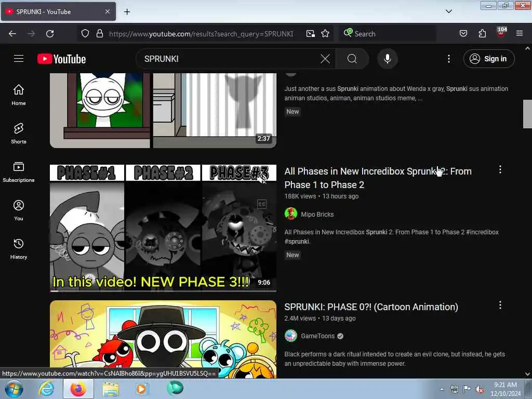Screen dimensions: 532x399
Task: Click the #incredibox hashtag
Action: tap(482, 232)
